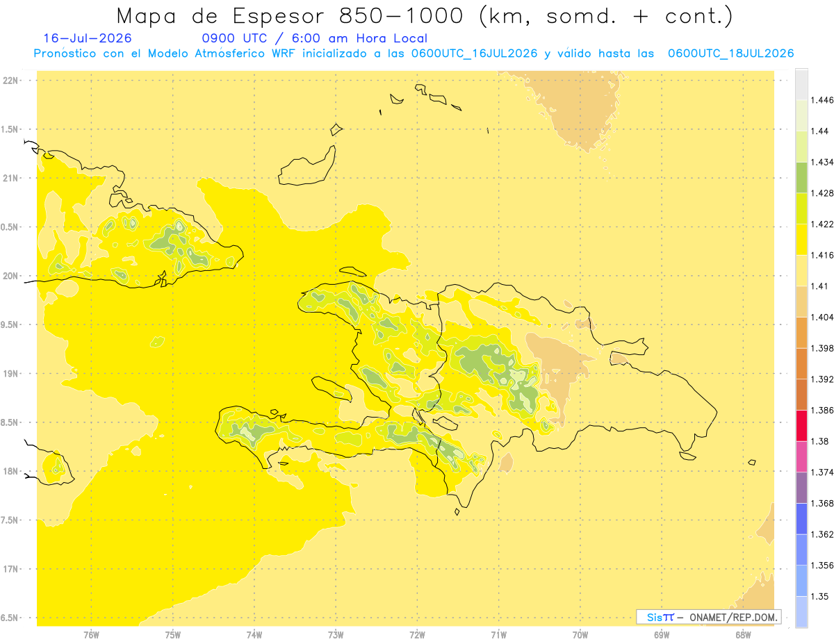Click the '69W' longitude label
The height and width of the screenshot is (644, 834).
[x=662, y=634]
